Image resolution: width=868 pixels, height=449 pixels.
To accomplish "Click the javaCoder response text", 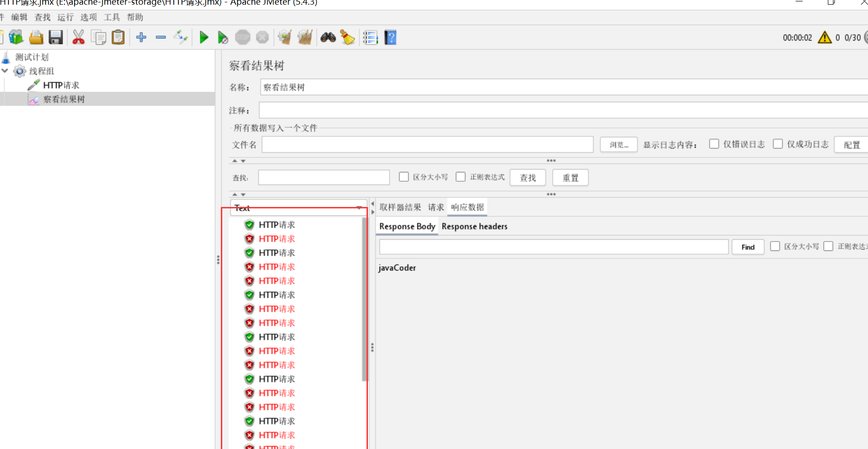I will (397, 268).
